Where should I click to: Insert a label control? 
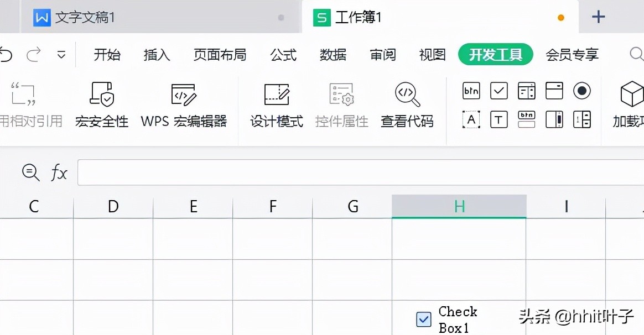[471, 119]
